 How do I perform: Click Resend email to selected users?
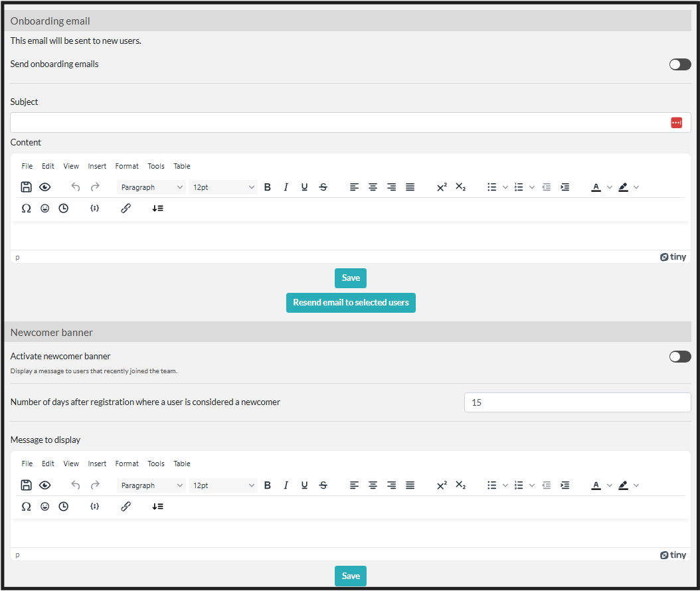coord(351,302)
